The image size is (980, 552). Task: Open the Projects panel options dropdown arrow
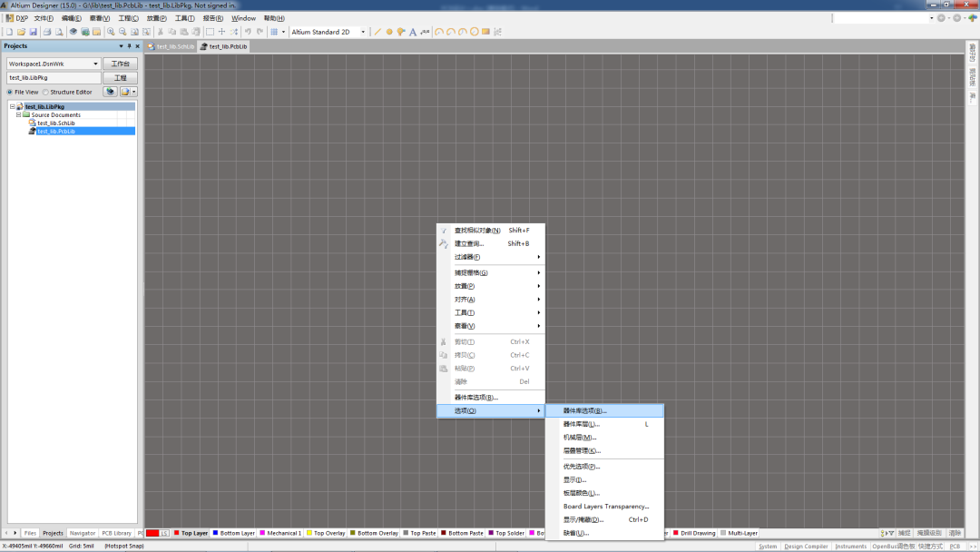(121, 46)
